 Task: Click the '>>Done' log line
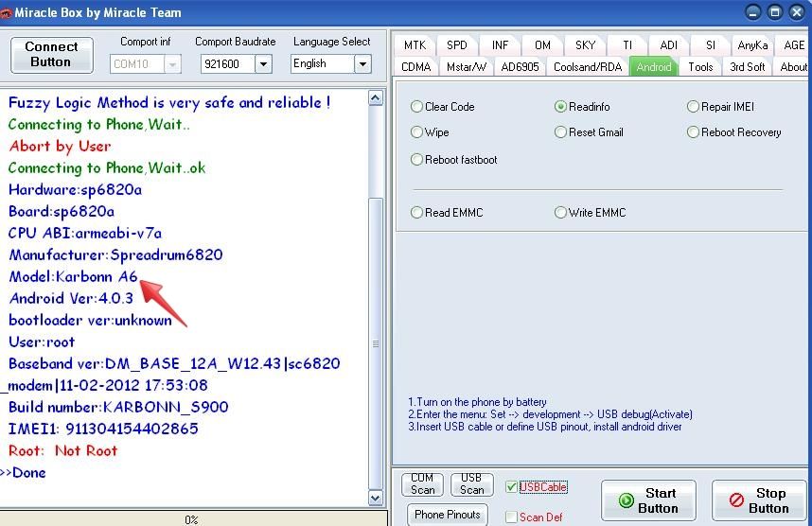[24, 473]
